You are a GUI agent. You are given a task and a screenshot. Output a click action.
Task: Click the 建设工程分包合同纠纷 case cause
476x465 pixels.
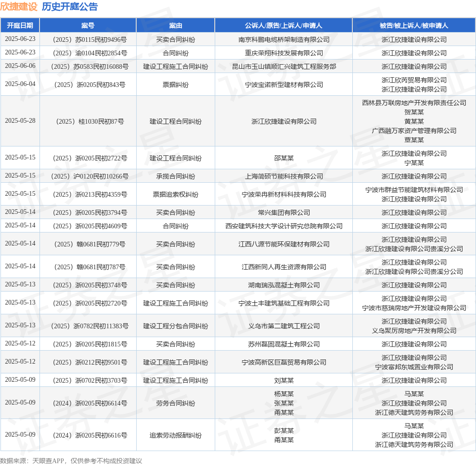[175, 326]
